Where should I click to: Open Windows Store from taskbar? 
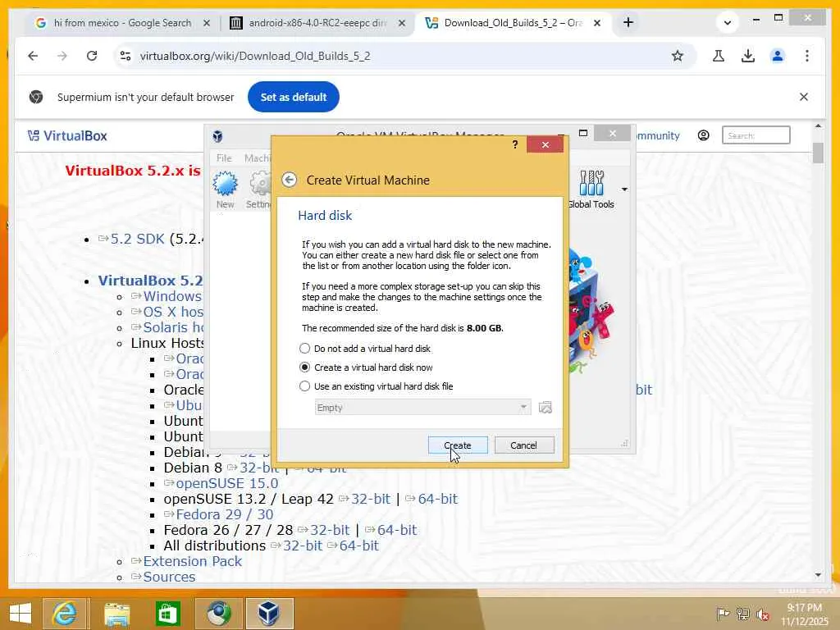pos(167,614)
